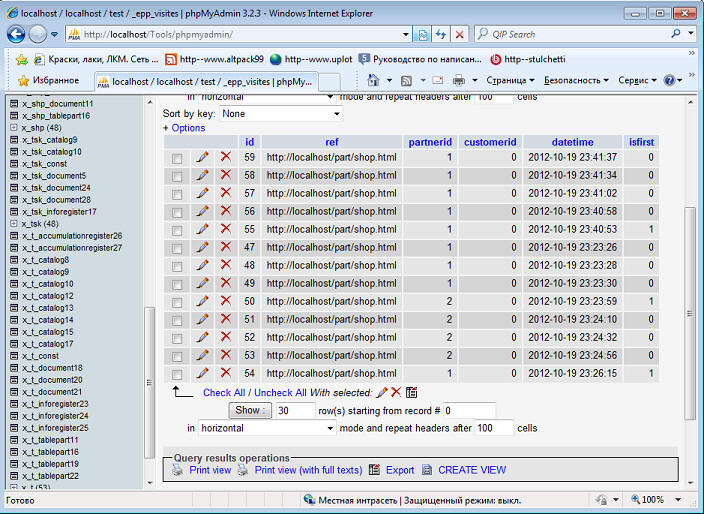Click the rows count field showing 30
The image size is (704, 514).
pyautogui.click(x=295, y=410)
